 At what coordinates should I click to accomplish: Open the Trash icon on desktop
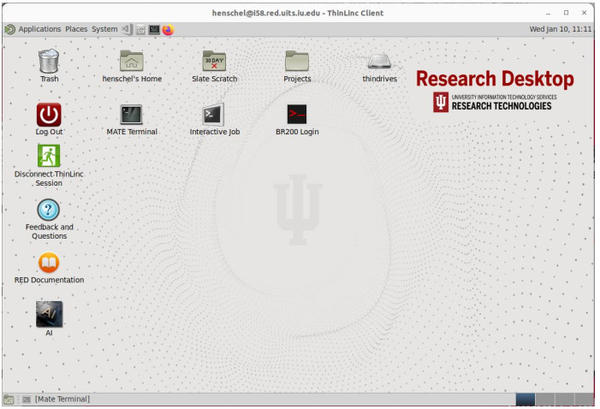click(x=49, y=61)
